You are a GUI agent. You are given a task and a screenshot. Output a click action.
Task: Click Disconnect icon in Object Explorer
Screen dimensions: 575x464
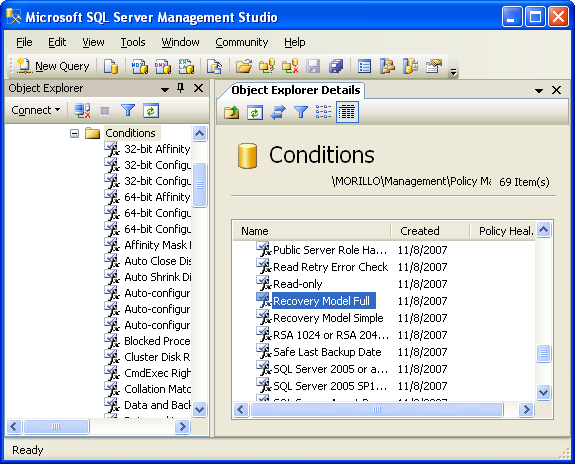coord(82,110)
